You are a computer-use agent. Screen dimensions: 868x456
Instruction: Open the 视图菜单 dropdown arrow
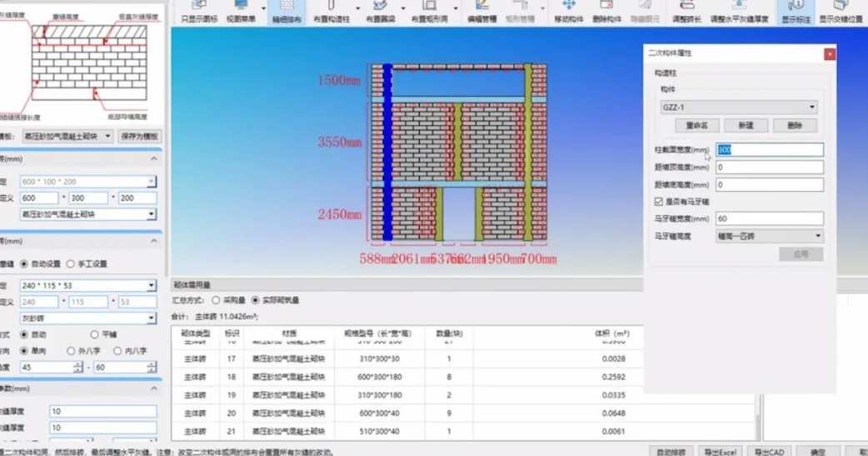coord(263,8)
